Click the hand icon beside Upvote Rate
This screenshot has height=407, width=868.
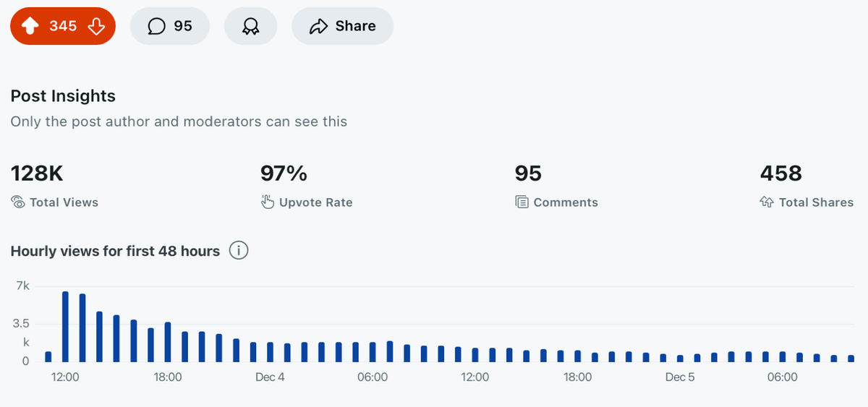point(268,202)
